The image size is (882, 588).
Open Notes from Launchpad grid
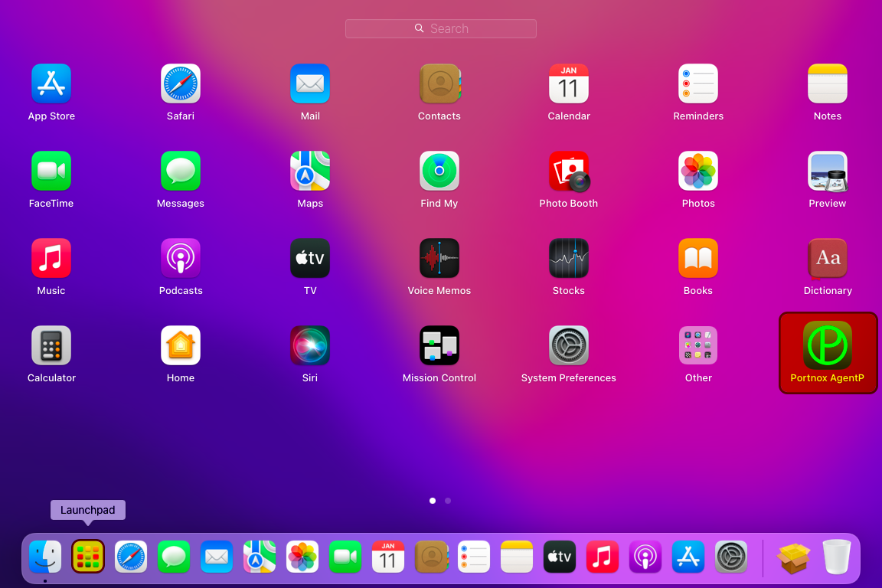coord(828,84)
